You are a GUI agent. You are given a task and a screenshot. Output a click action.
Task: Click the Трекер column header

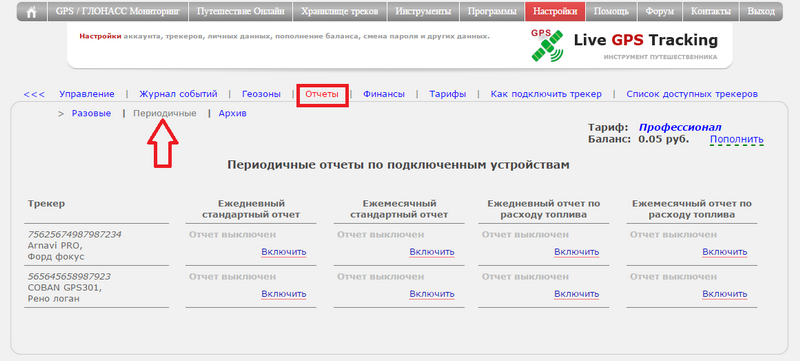(46, 204)
